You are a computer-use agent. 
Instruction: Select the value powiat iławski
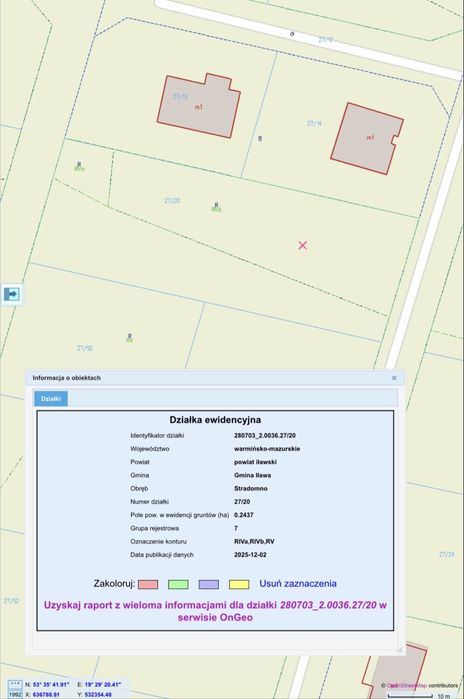tap(255, 462)
